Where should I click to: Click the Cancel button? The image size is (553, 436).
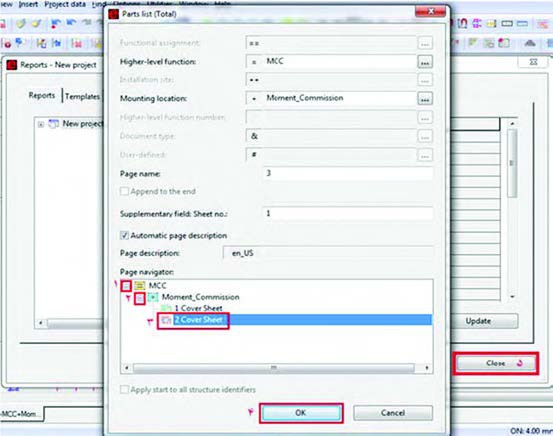point(393,413)
